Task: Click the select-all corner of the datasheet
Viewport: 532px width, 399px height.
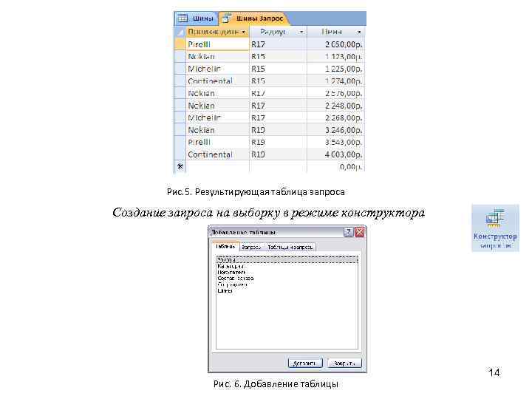Action: 180,32
